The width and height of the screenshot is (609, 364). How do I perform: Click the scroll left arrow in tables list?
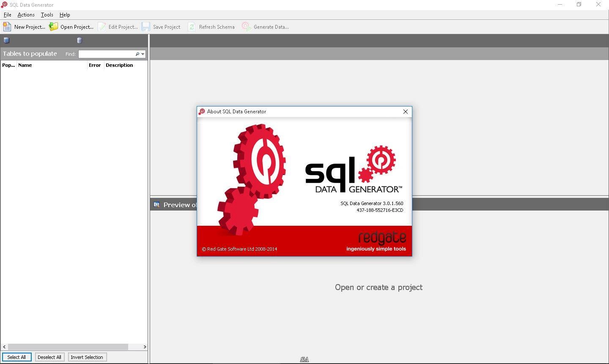coord(4,347)
